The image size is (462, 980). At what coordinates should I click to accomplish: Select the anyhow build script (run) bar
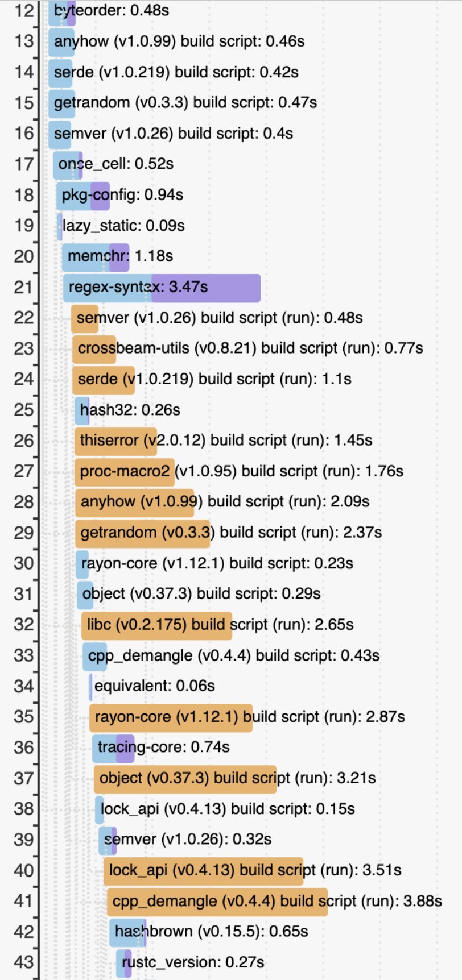(134, 502)
